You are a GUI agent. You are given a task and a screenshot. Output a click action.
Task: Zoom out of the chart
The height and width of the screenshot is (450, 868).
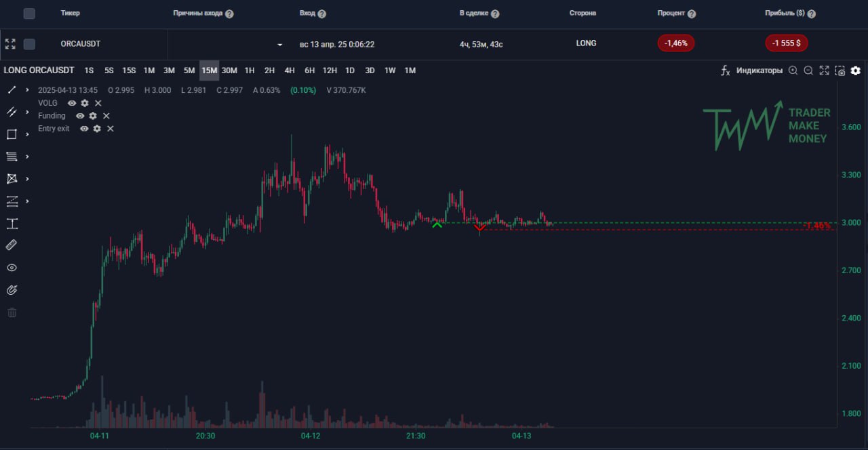(808, 70)
